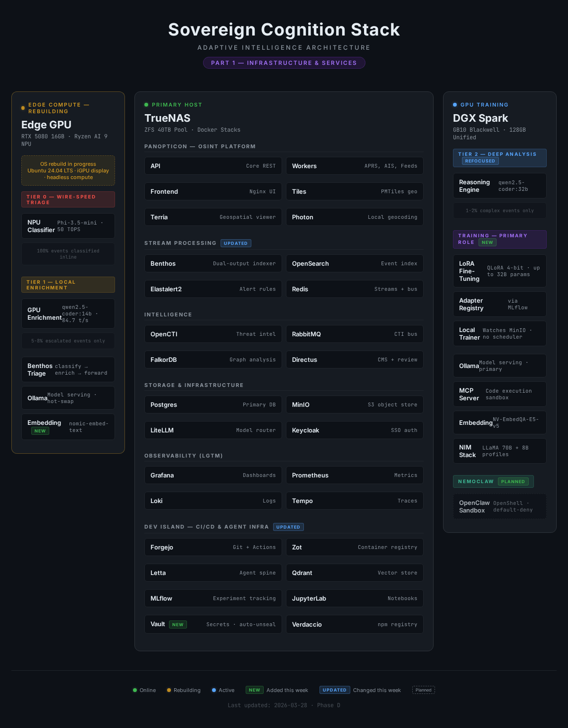Open the Terria Geospatial viewer card
The image size is (568, 728).
tap(213, 217)
